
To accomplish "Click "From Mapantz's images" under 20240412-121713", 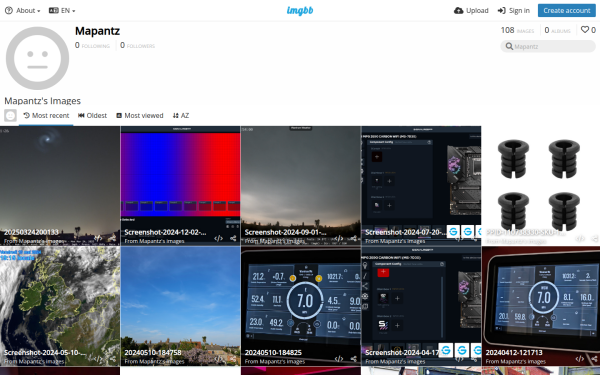I will (515, 361).
